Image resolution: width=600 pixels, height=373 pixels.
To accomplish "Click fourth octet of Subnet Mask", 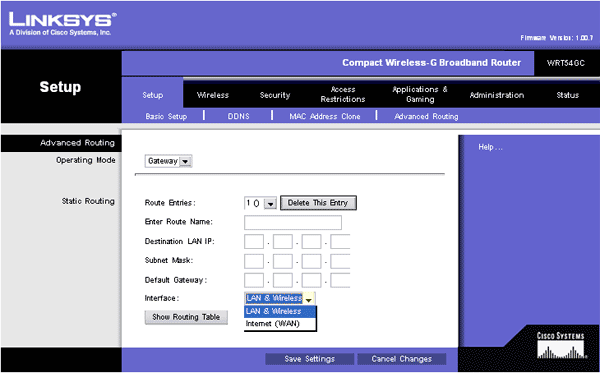I will (x=340, y=261).
